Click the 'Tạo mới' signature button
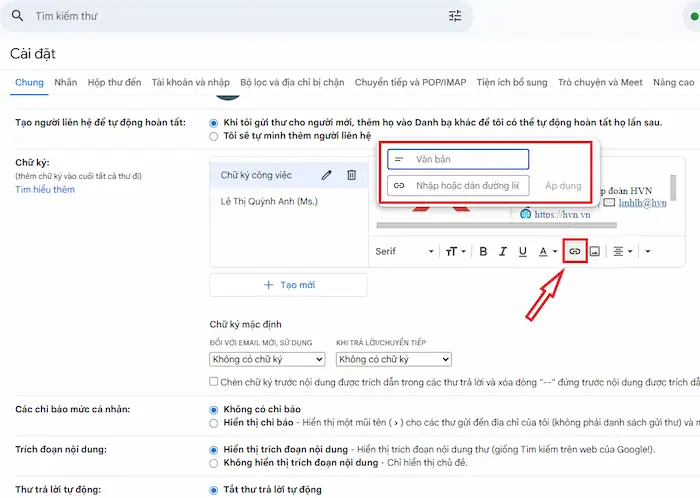 pos(288,285)
